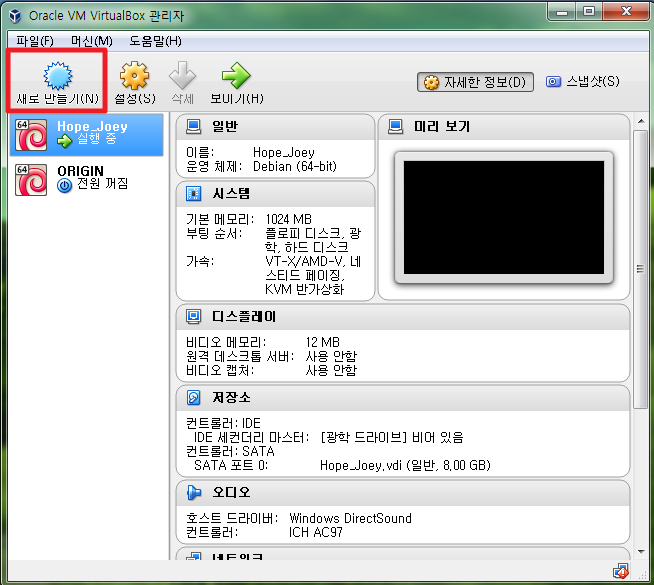Click the Hope_Joey.vdi storage entry
The image size is (654, 585).
click(405, 465)
